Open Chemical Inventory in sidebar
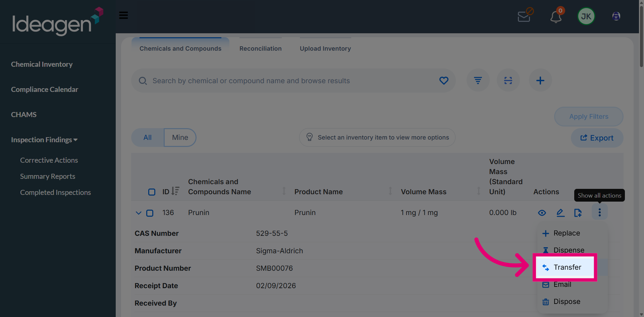 click(x=42, y=64)
